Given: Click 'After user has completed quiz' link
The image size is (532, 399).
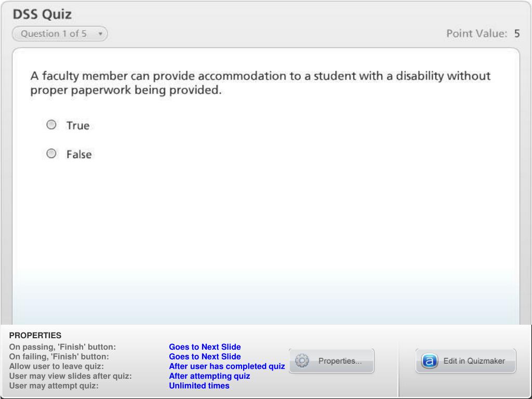Looking at the screenshot, I should point(227,366).
